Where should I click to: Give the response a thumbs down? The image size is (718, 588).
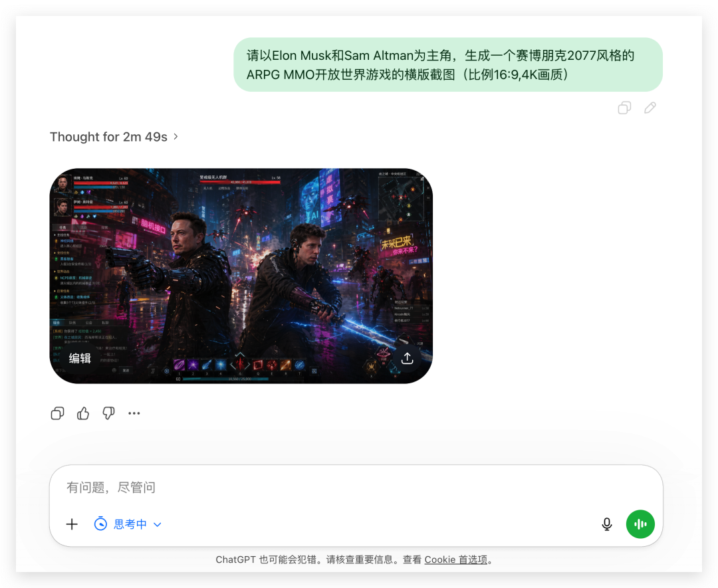tap(108, 413)
